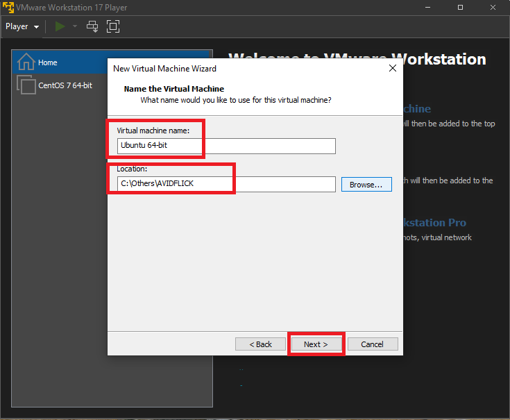Click the Location path text field
Viewport: 510px width, 420px height.
[x=226, y=184]
